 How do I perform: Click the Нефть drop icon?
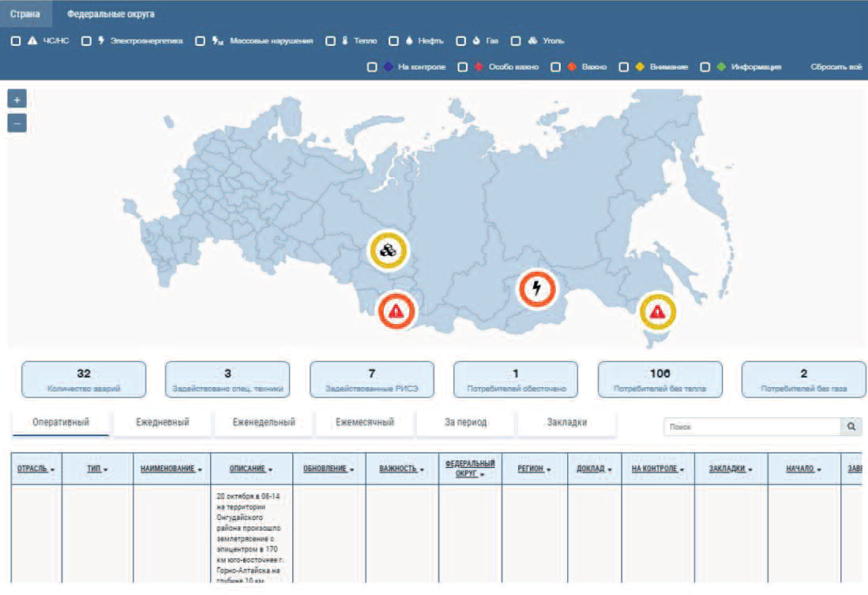(x=409, y=40)
